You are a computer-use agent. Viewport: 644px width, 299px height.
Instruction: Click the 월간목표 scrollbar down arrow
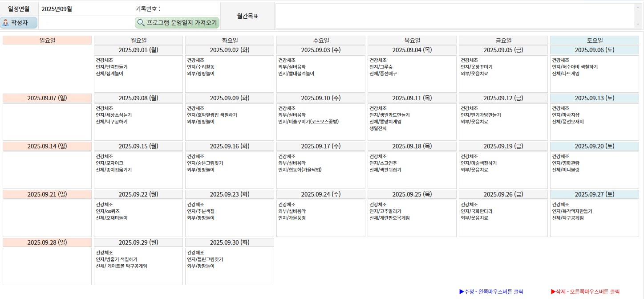point(639,25)
